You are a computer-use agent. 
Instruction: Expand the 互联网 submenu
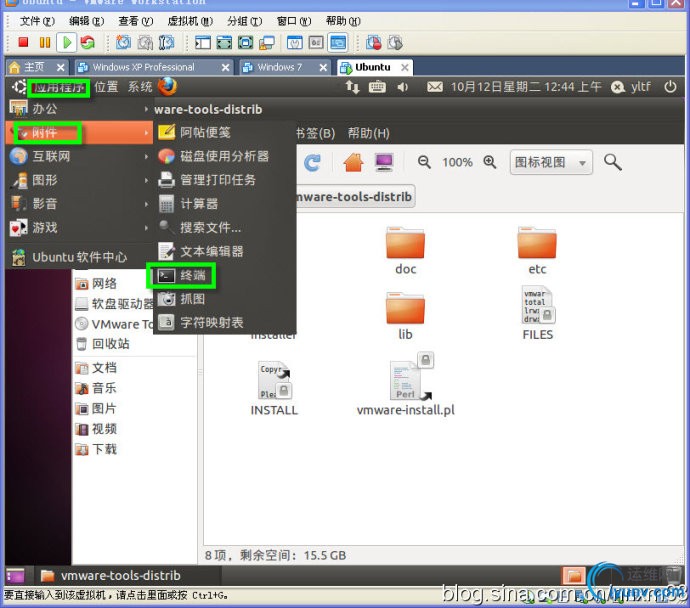point(79,156)
